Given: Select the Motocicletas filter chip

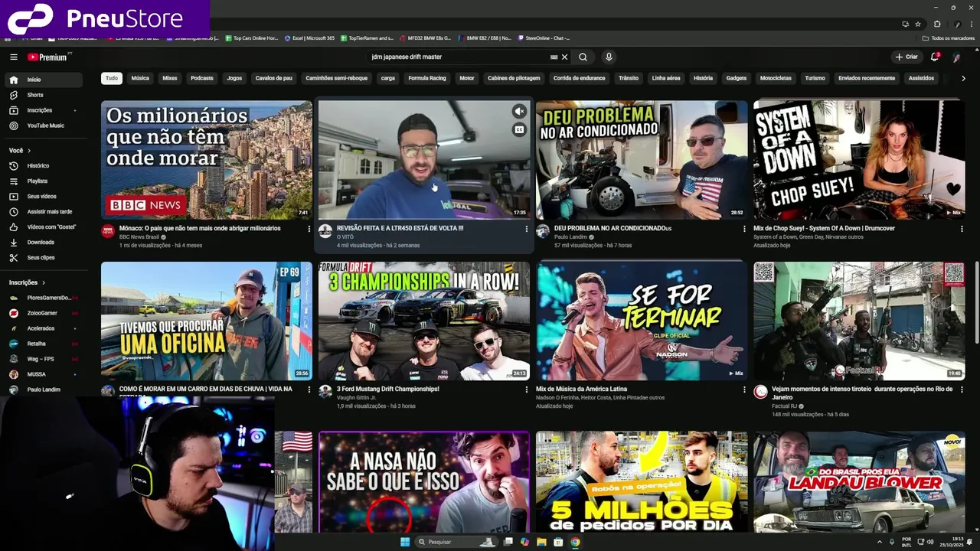Looking at the screenshot, I should 776,78.
